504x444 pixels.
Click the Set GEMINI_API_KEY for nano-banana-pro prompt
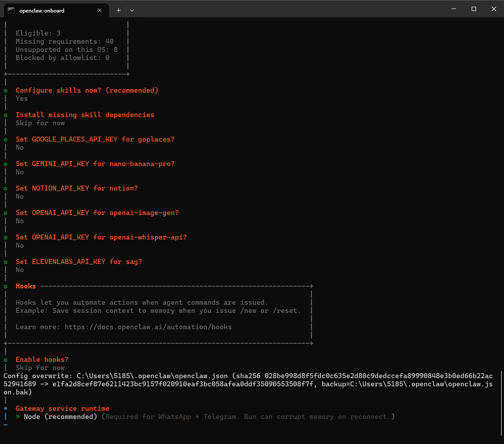tap(95, 164)
